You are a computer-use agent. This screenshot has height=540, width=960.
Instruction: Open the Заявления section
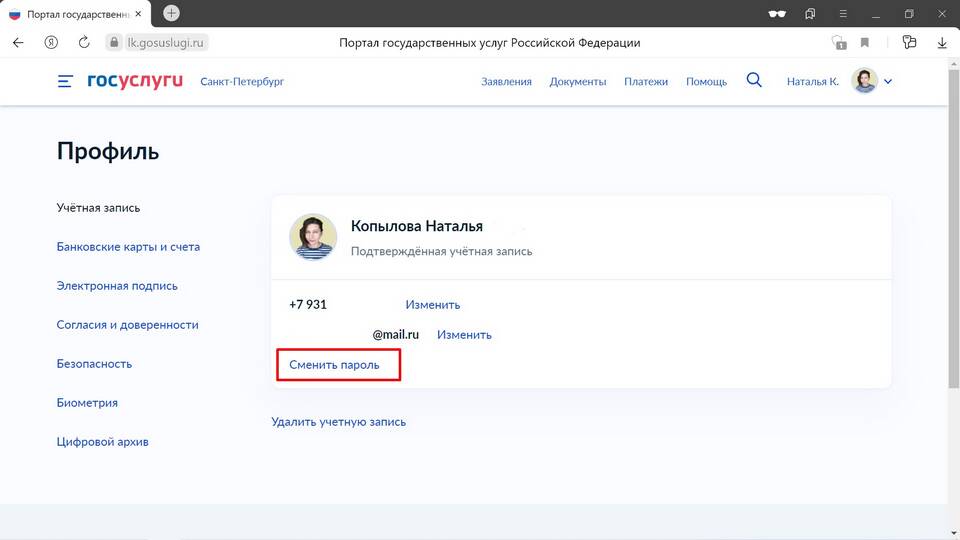[x=506, y=82]
